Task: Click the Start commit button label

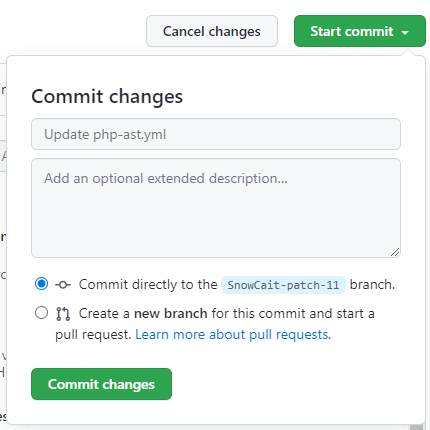Action: 352,31
